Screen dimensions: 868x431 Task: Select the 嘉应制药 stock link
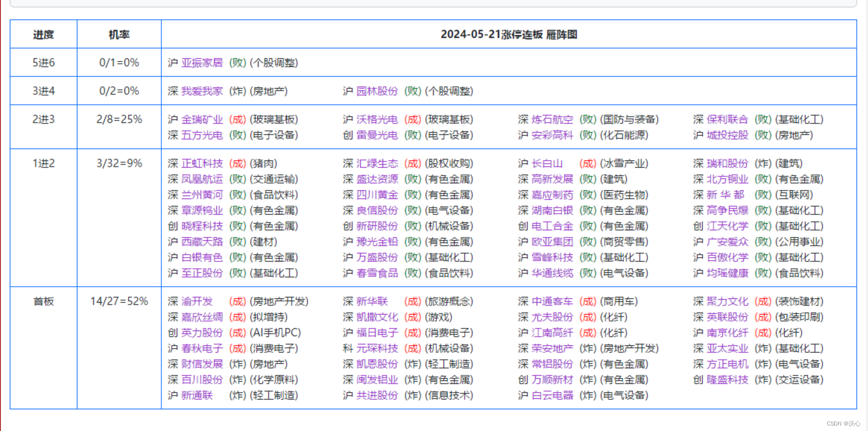[552, 195]
